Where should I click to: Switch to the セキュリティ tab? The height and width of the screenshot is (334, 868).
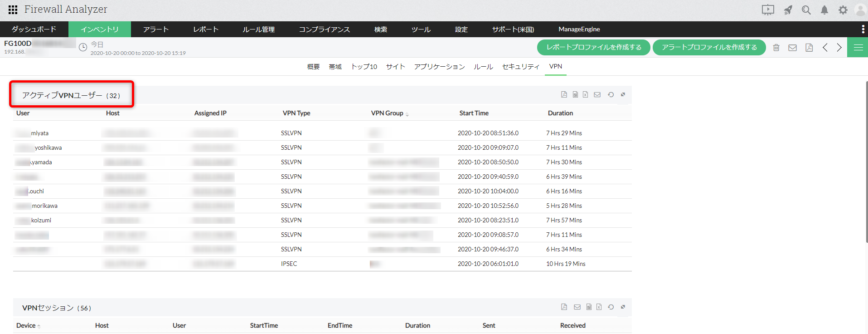pyautogui.click(x=521, y=67)
